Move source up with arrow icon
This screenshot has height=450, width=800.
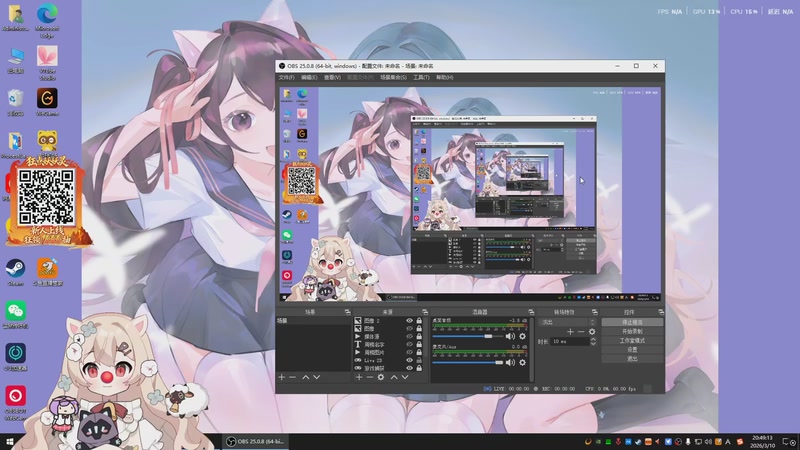click(394, 377)
